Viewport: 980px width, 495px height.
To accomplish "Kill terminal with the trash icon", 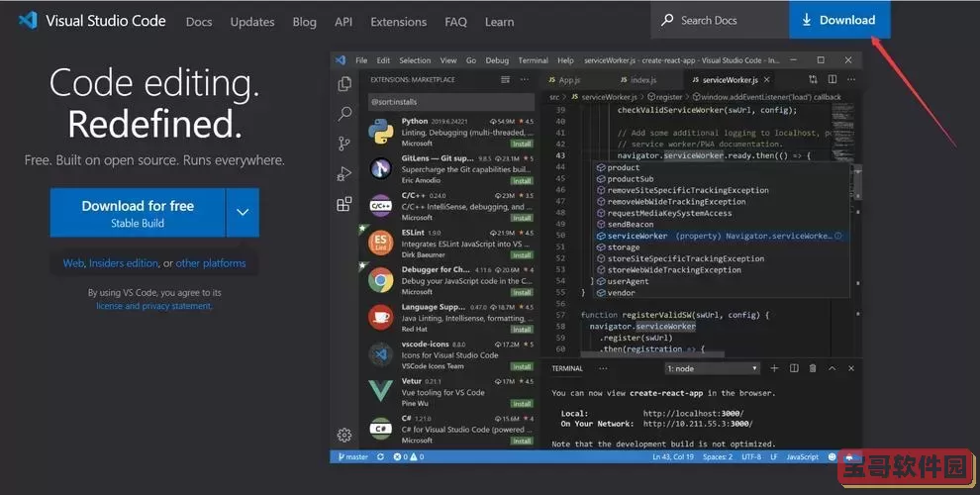I will tap(813, 368).
